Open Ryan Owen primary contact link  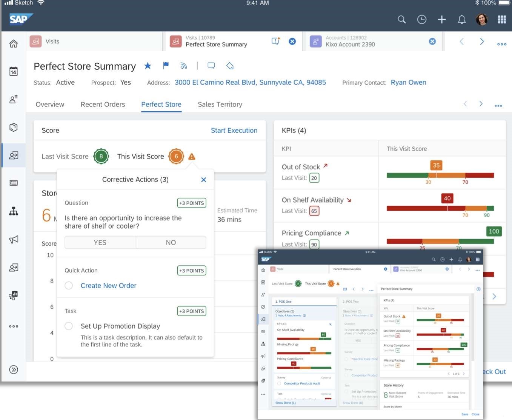tap(408, 82)
